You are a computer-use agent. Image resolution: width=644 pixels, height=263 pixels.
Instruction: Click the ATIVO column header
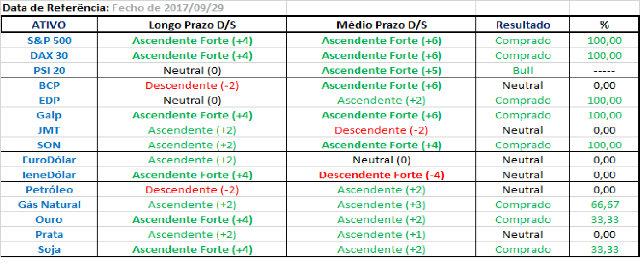click(x=49, y=25)
